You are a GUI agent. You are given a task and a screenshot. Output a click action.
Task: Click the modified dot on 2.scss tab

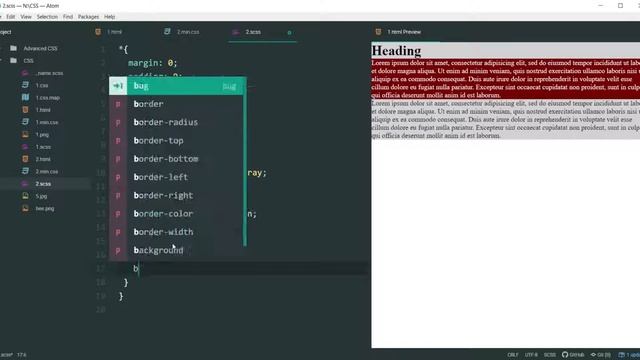click(x=289, y=32)
